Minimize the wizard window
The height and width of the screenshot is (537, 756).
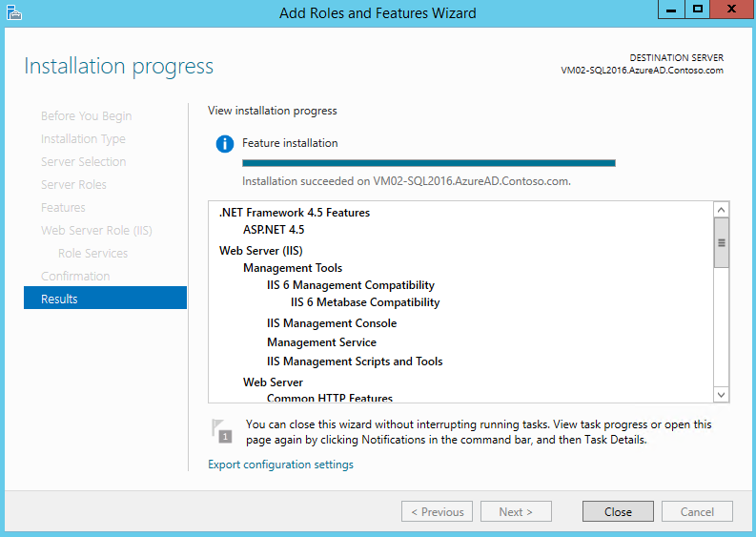pos(670,10)
